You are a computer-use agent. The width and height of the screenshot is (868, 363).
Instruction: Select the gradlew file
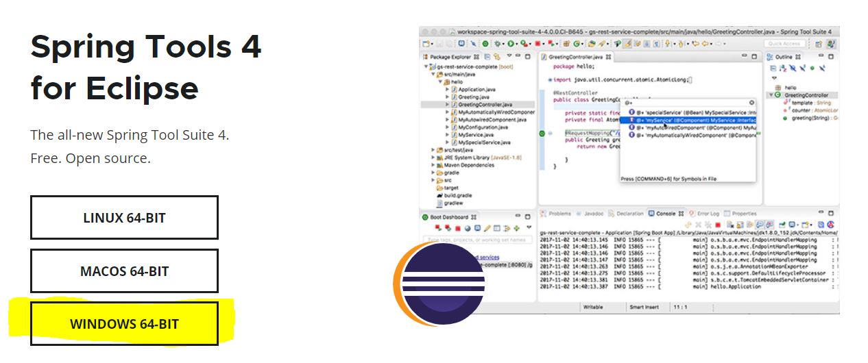(448, 203)
